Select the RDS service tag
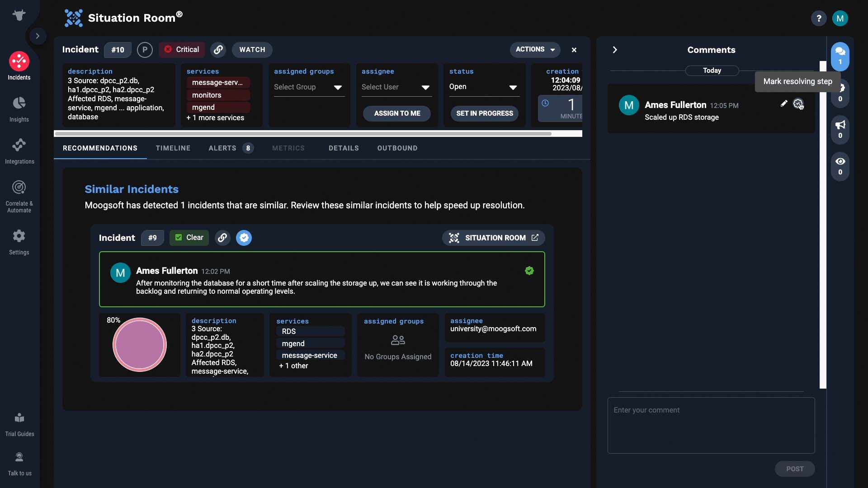This screenshot has width=868, height=488. click(x=310, y=331)
